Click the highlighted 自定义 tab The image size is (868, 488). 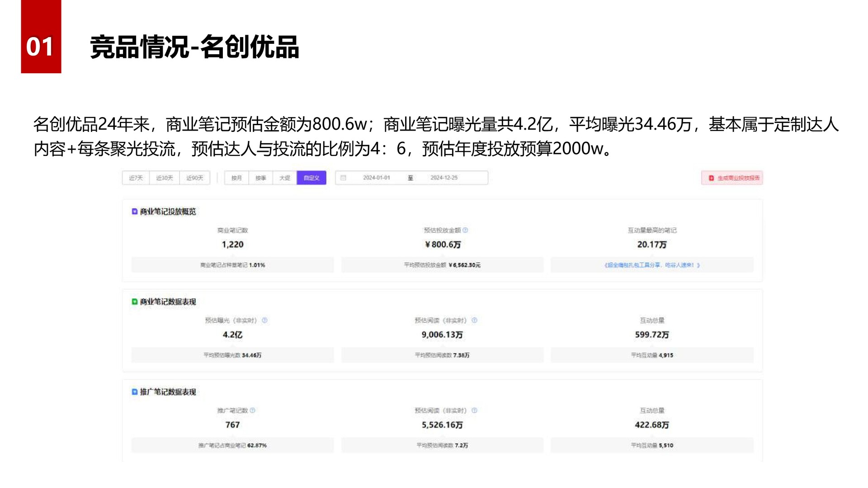tap(311, 178)
